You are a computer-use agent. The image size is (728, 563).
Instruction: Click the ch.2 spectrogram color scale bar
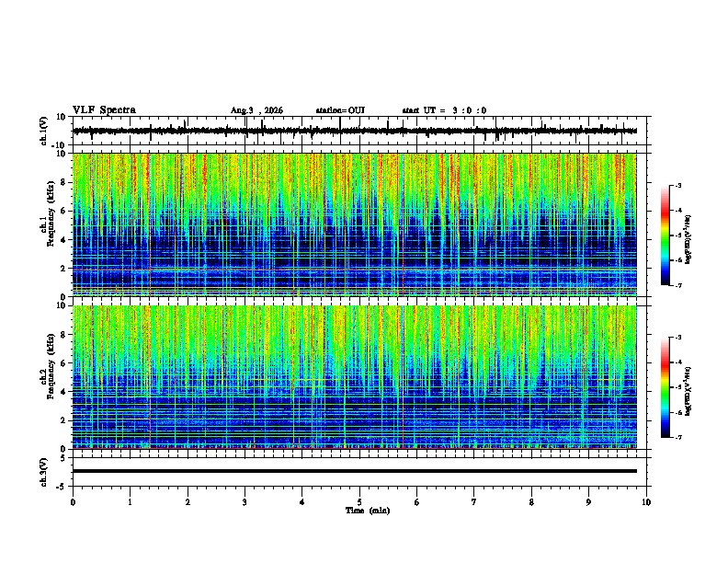point(665,387)
